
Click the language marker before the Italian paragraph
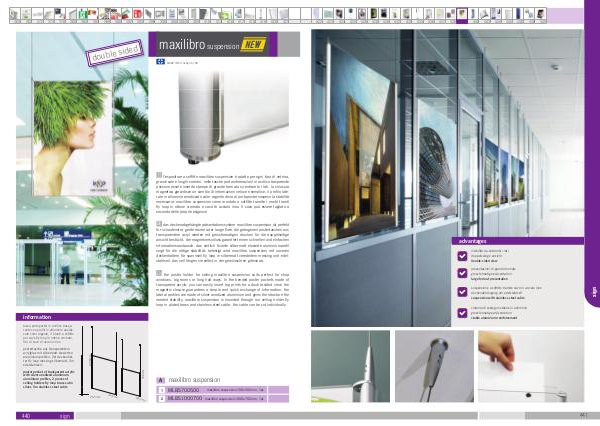click(x=159, y=175)
